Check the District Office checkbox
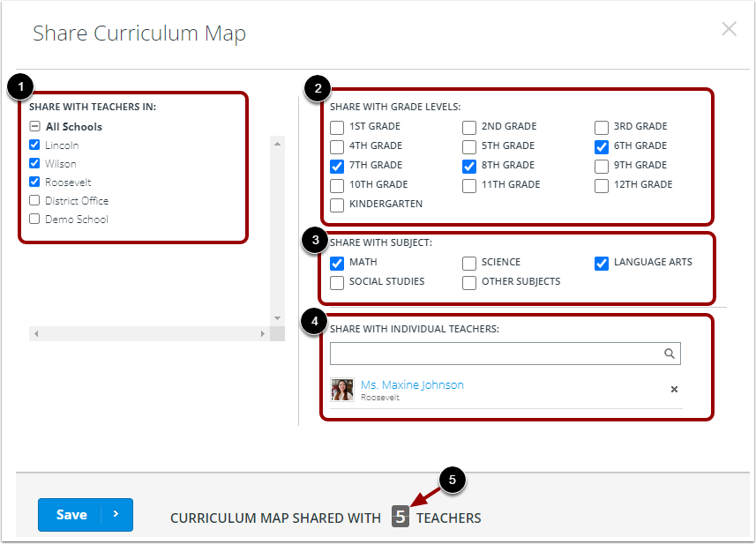Viewport: 756px width, 544px height. click(34, 200)
